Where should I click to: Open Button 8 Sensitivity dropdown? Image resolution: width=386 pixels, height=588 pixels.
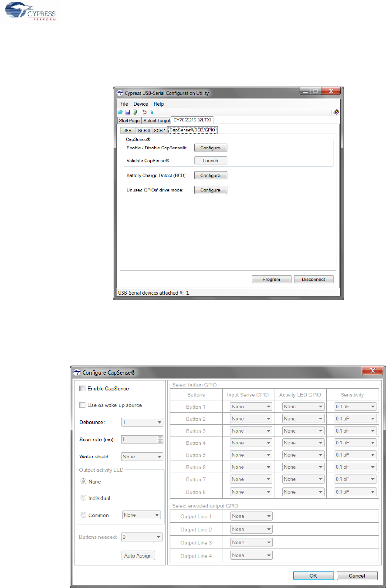(x=356, y=492)
